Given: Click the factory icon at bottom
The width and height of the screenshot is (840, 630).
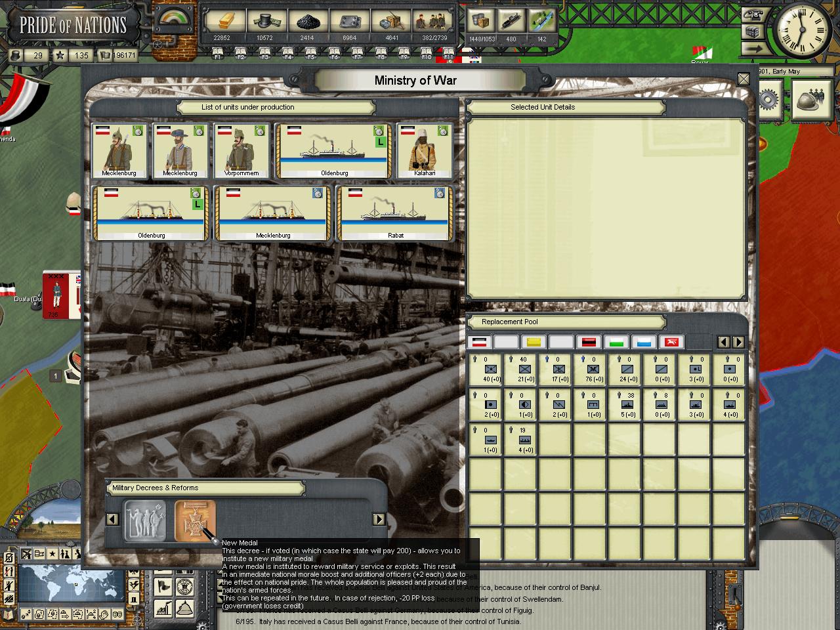Looking at the screenshot, I should 163,608.
